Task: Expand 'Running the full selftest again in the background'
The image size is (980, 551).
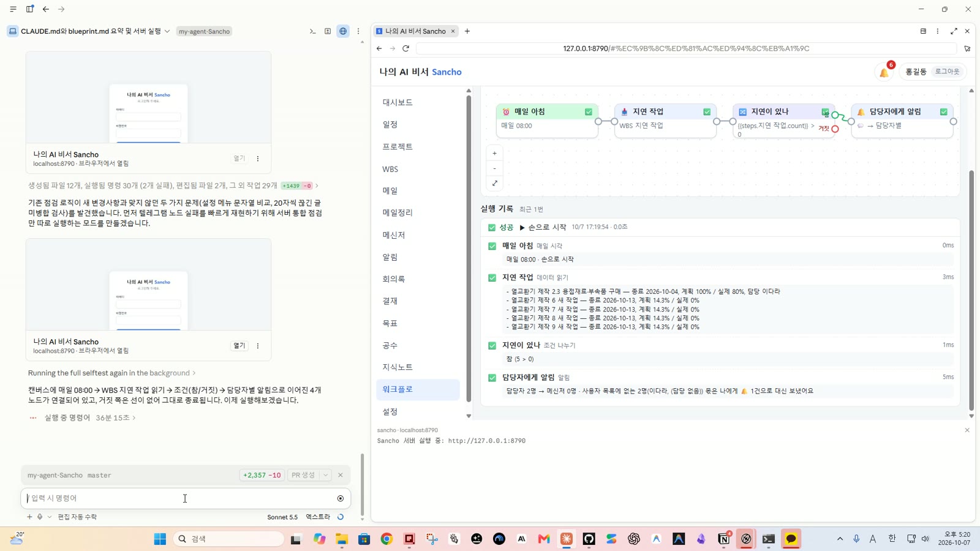Action: pos(111,373)
